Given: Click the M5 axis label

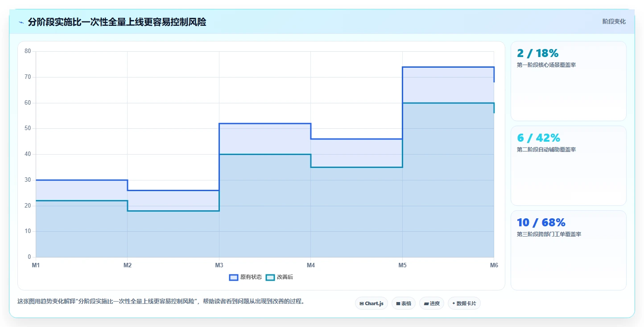Looking at the screenshot, I should click(402, 266).
